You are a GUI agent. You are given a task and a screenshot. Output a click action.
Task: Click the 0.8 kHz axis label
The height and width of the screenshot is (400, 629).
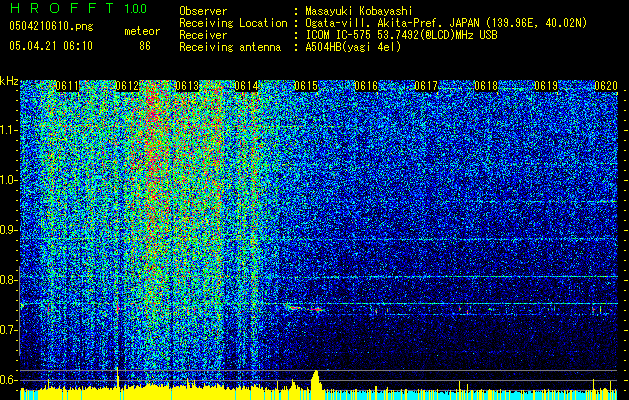point(9,280)
